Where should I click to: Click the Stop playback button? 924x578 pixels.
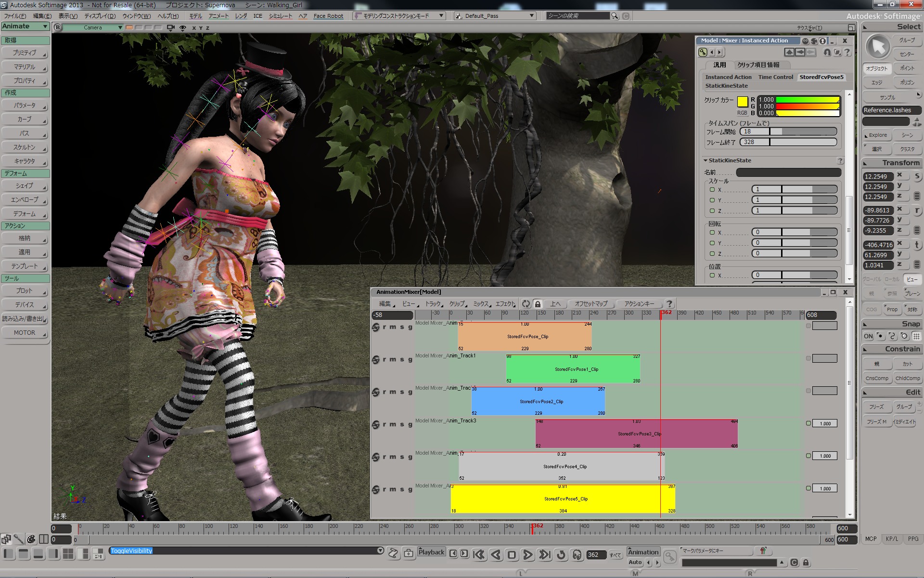point(512,555)
